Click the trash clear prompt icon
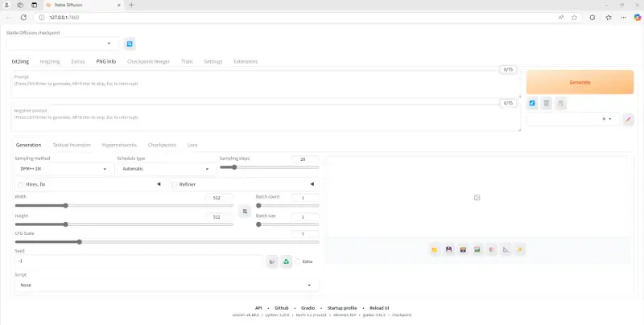 (547, 104)
